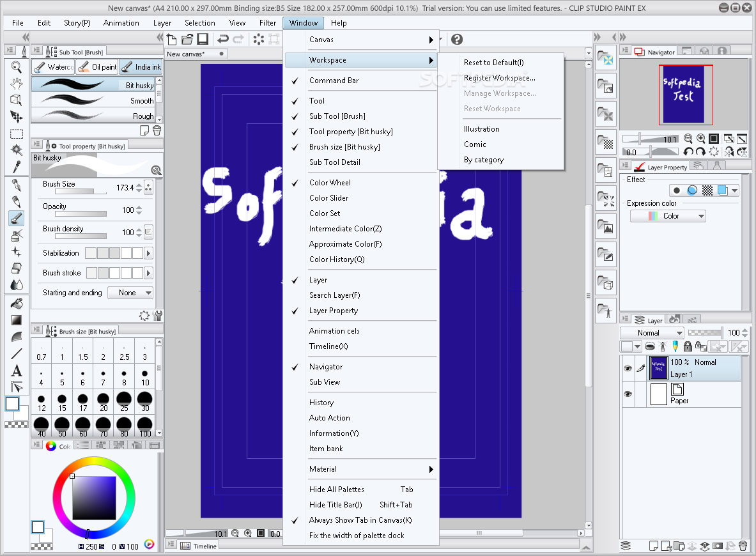Click the Tone effect checkered icon

click(707, 190)
